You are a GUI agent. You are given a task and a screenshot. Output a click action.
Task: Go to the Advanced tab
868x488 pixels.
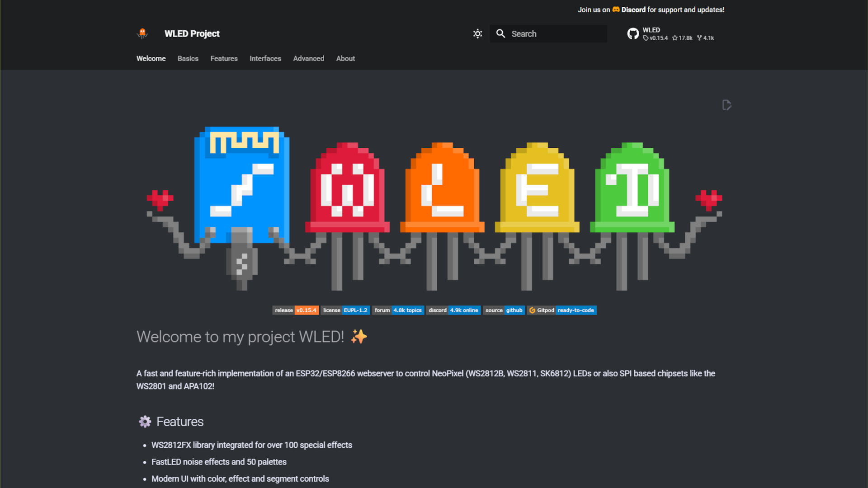pos(309,58)
